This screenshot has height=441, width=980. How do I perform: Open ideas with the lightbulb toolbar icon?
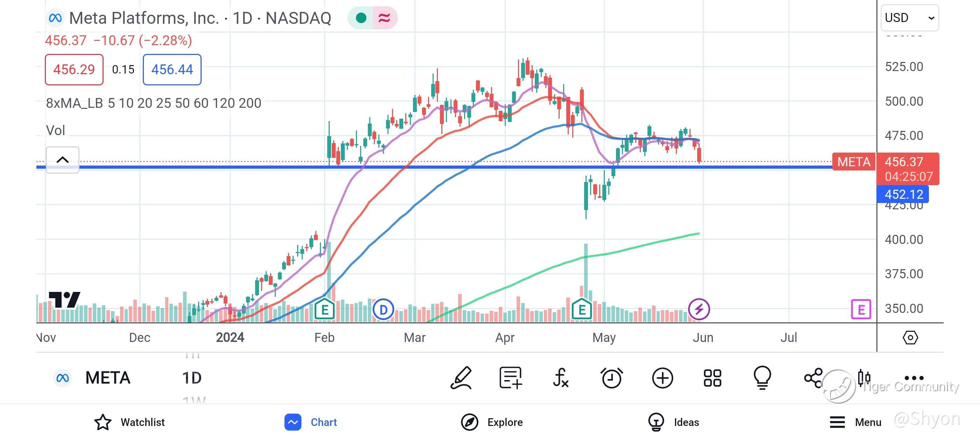click(x=762, y=378)
